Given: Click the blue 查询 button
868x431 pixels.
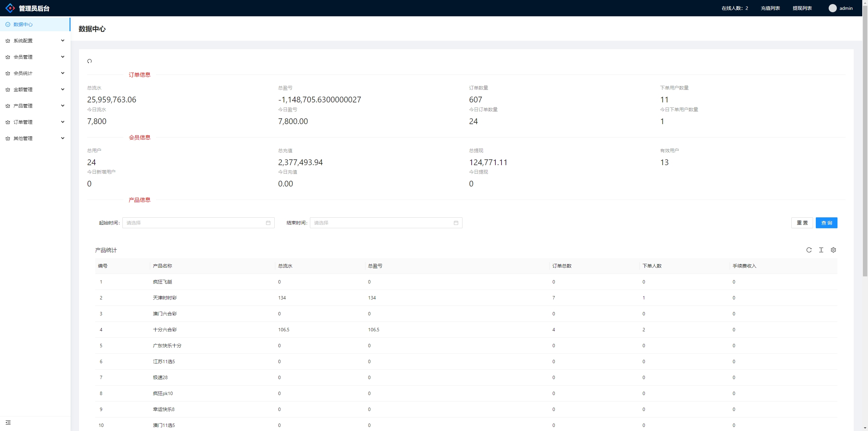Looking at the screenshot, I should 826,223.
